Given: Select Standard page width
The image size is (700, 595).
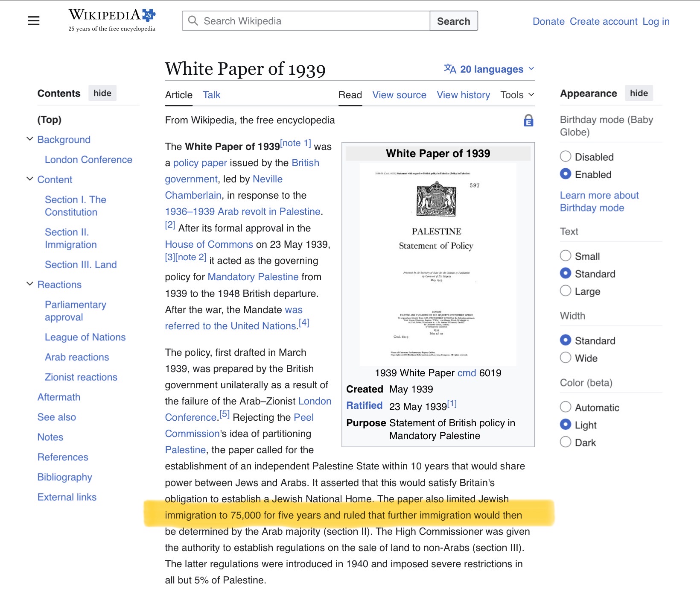Looking at the screenshot, I should (566, 340).
